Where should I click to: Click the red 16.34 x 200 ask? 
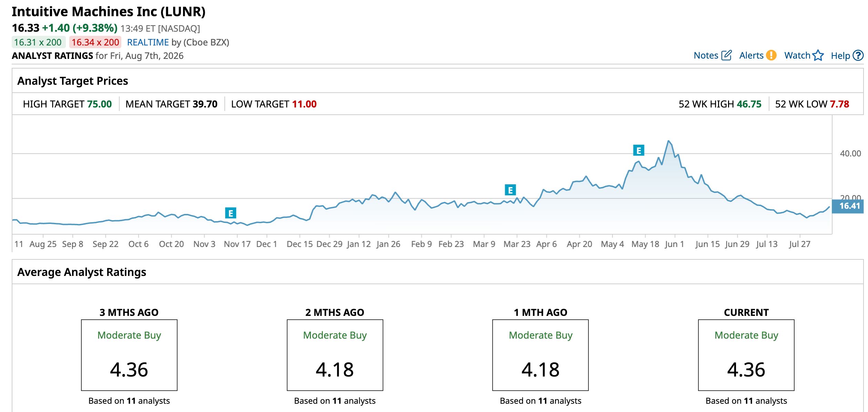95,42
